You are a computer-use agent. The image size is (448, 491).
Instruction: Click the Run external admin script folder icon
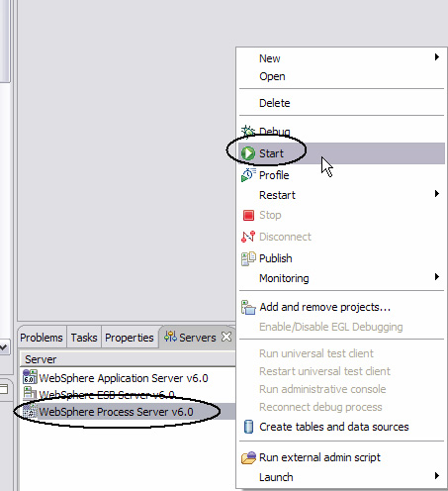[248, 457]
